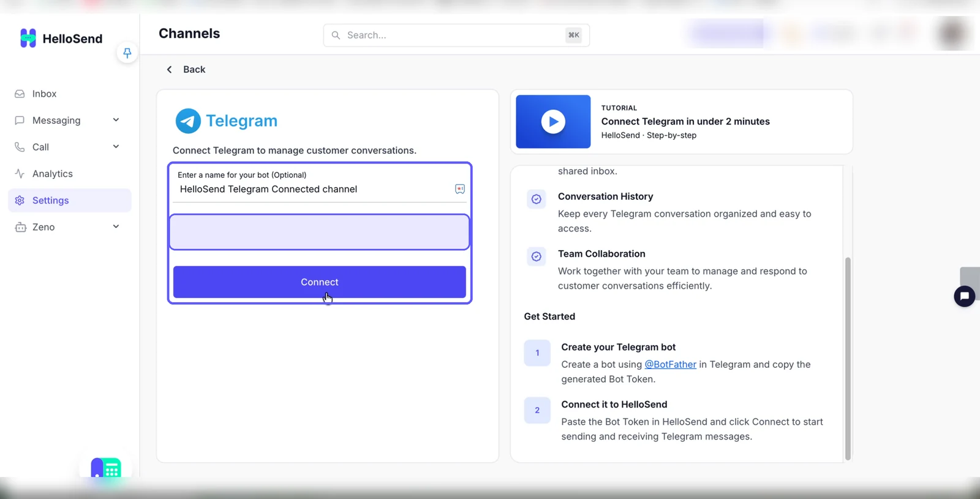Image resolution: width=980 pixels, height=499 pixels.
Task: Click the Telegram logo icon
Action: 188,121
